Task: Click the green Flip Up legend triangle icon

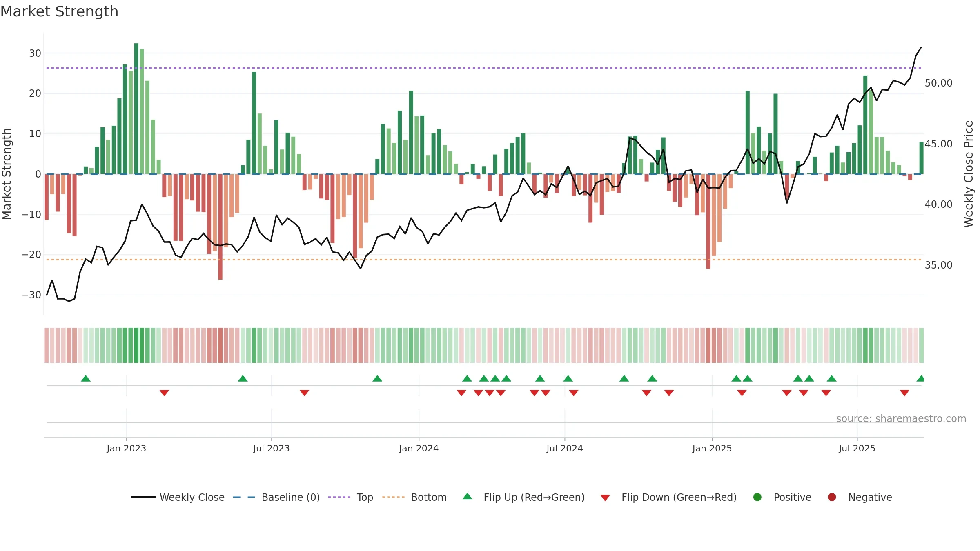Action: (x=468, y=496)
